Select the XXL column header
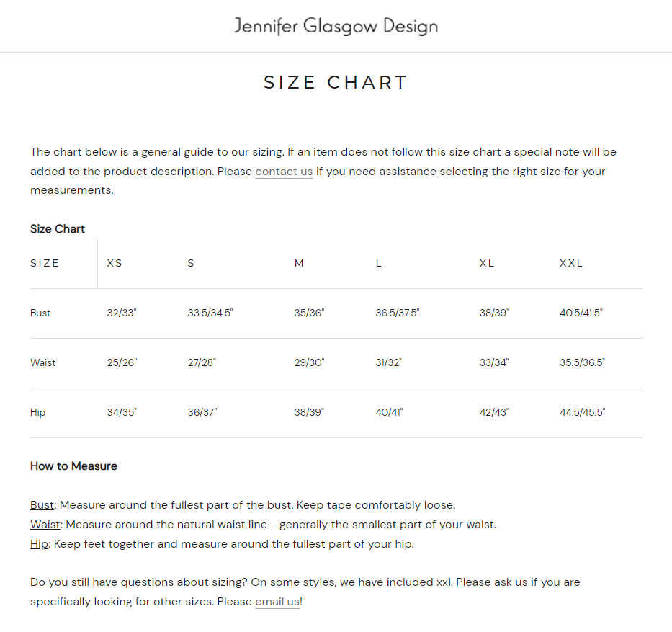 tap(571, 263)
